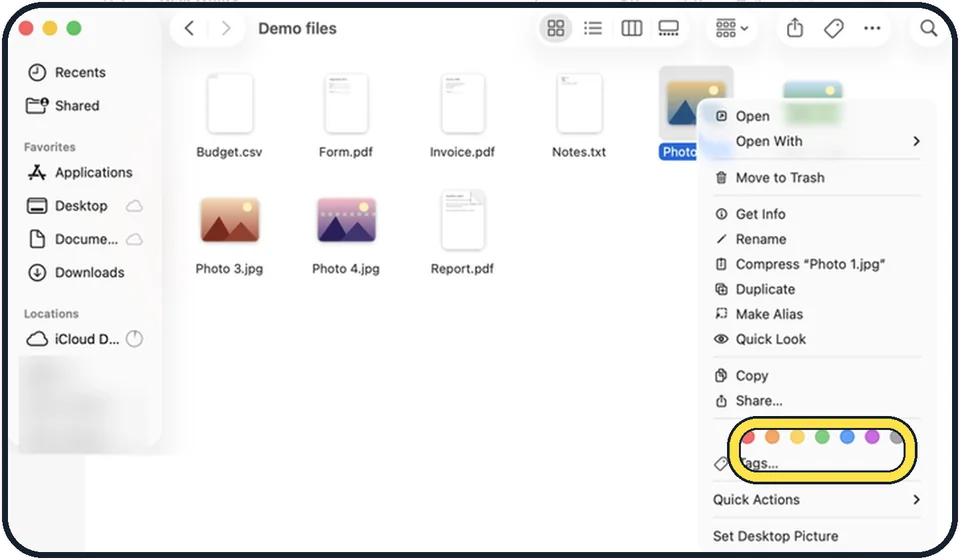Select the Budget.csv file icon
The width and height of the screenshot is (960, 560).
point(230,103)
